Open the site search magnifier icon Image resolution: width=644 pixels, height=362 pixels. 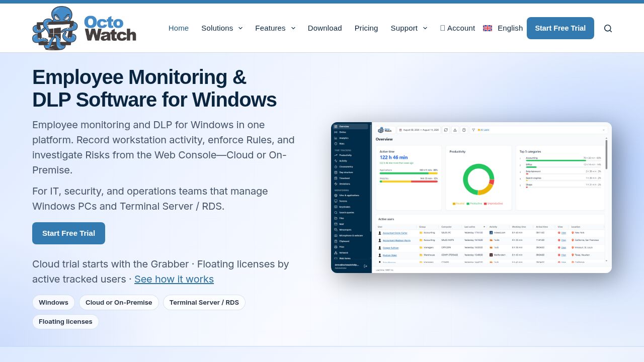tap(608, 28)
